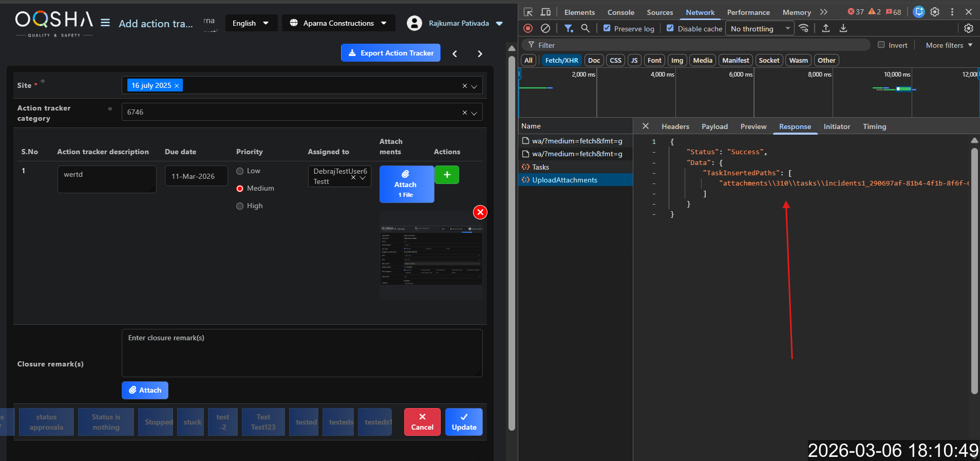The width and height of the screenshot is (980, 461).
Task: Stop recording network log
Action: (528, 28)
